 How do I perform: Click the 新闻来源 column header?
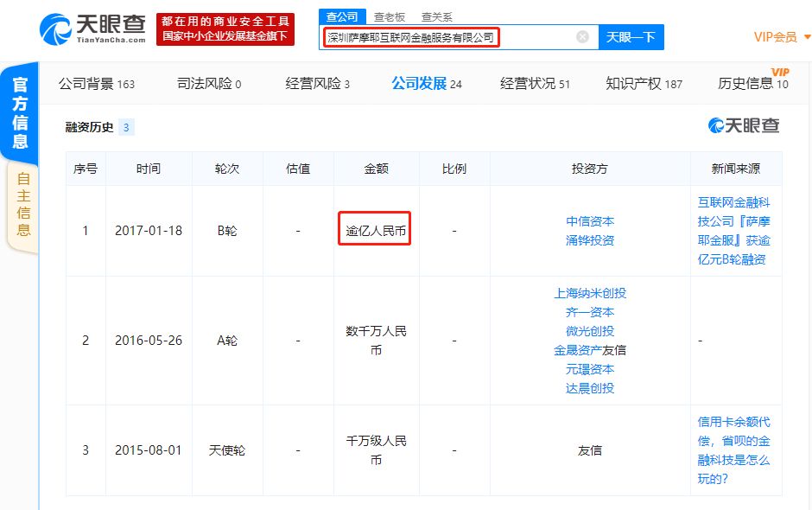pyautogui.click(x=736, y=169)
